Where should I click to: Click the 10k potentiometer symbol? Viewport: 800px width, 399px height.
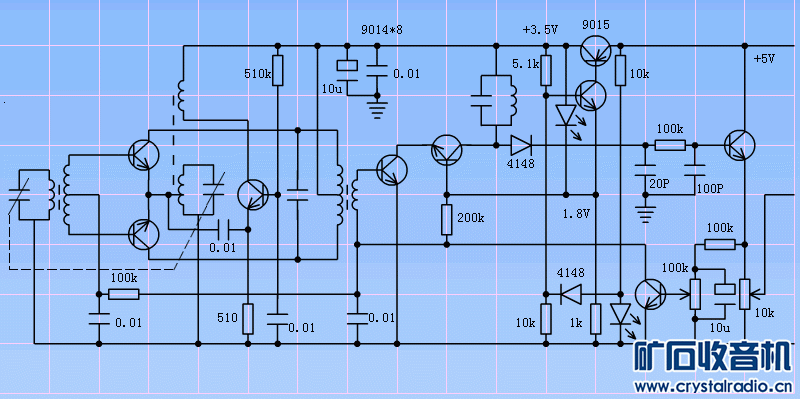coord(744,294)
